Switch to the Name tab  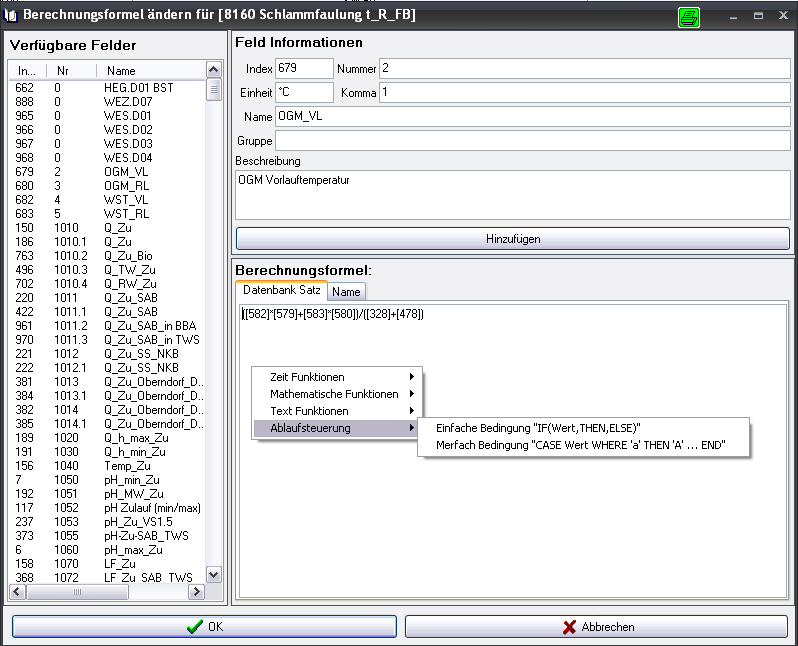pyautogui.click(x=346, y=291)
